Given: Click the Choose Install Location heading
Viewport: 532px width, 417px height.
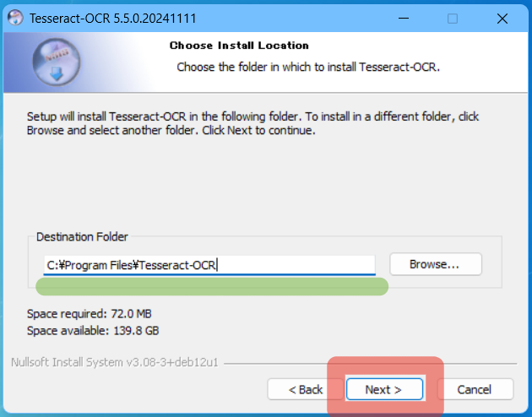Looking at the screenshot, I should point(239,46).
